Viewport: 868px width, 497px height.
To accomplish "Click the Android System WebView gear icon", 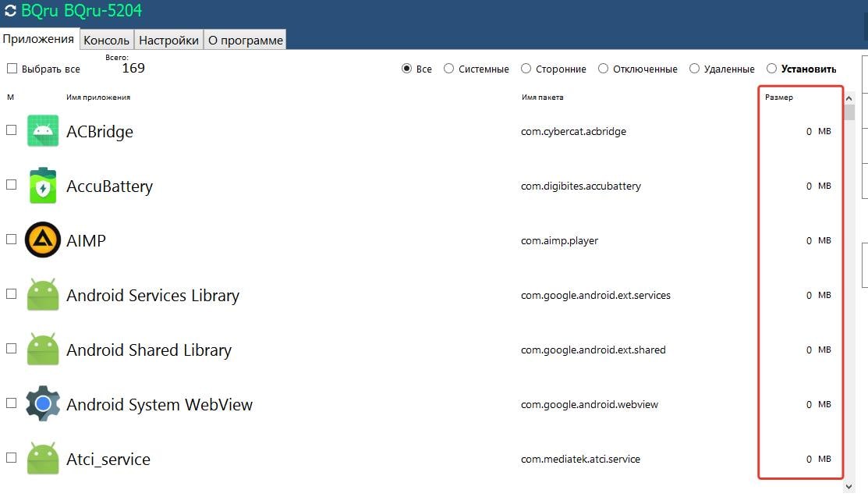I will pyautogui.click(x=43, y=403).
